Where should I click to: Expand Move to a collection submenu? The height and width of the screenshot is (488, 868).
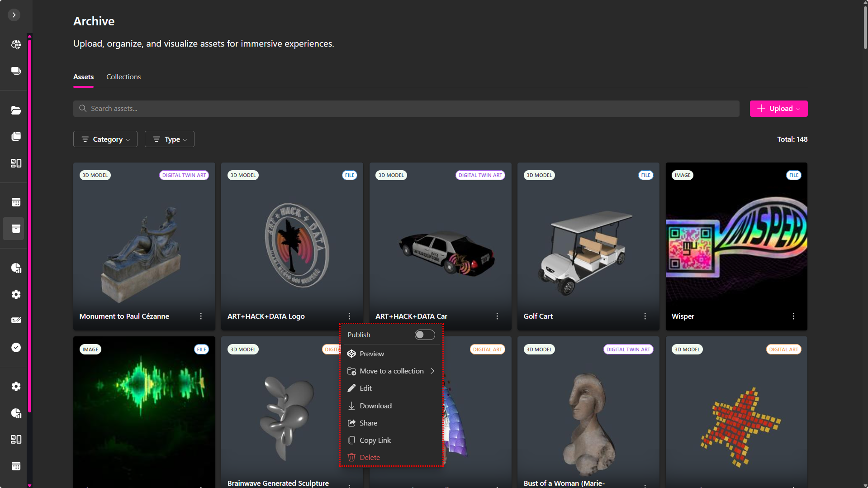tap(391, 371)
